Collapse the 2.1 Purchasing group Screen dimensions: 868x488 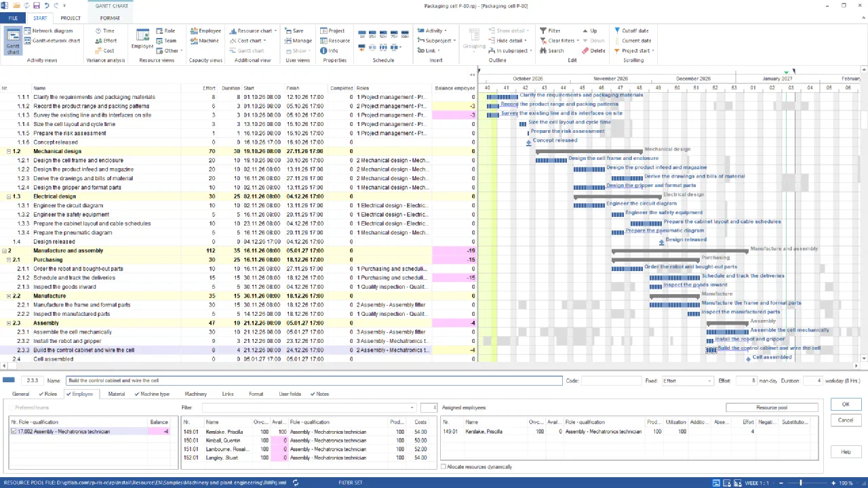(9, 260)
